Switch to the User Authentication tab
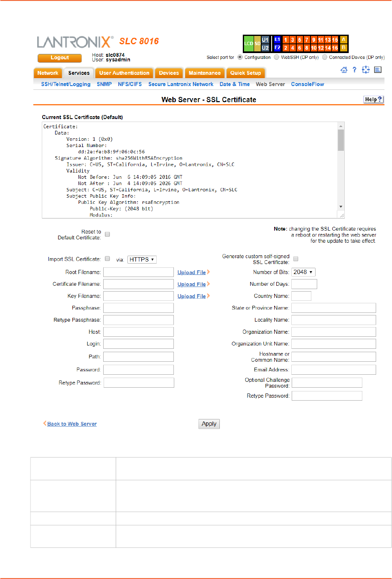This screenshot has height=579, width=392. (124, 73)
